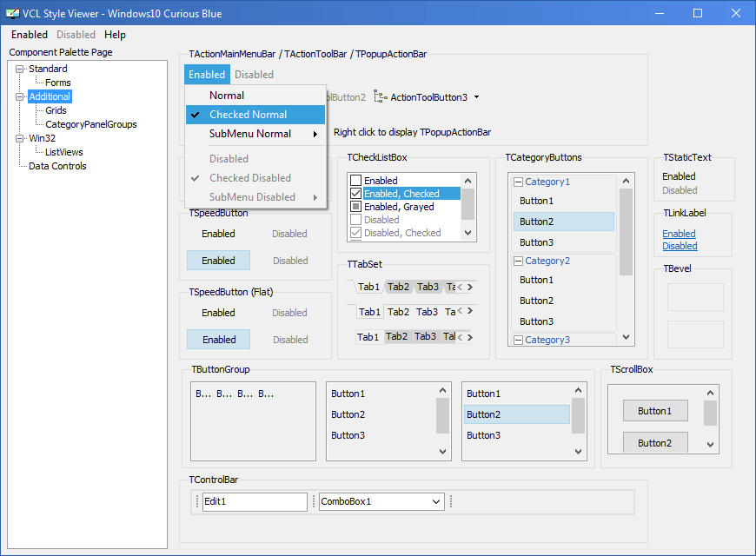Click the Disabled TLinkLabel link

click(x=680, y=246)
